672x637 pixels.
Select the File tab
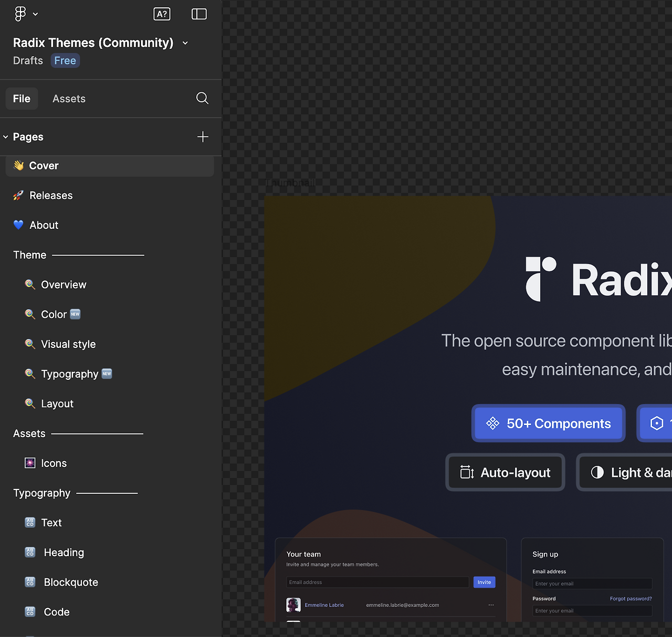click(22, 99)
